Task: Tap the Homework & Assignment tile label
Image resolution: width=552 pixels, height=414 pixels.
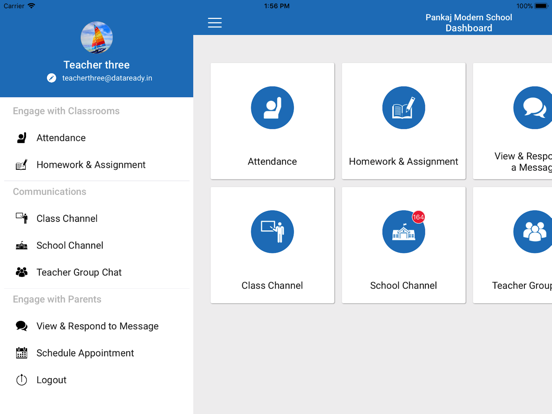Action: [x=403, y=162]
